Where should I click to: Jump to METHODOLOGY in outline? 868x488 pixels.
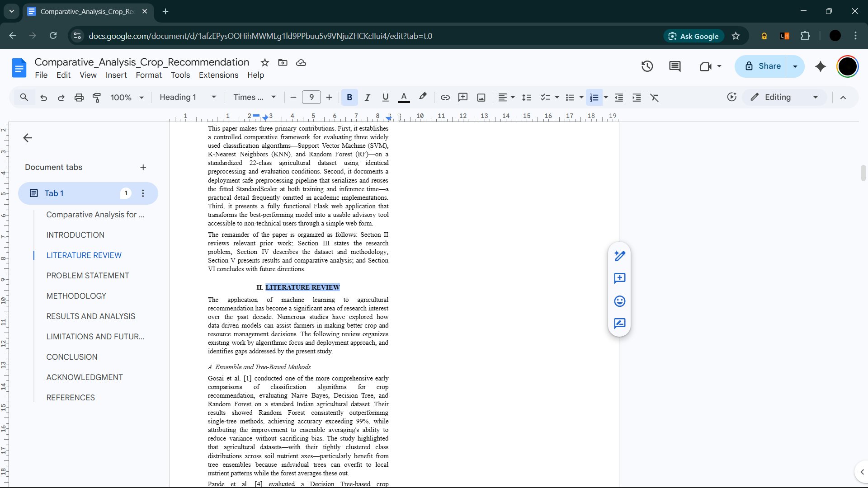(76, 296)
